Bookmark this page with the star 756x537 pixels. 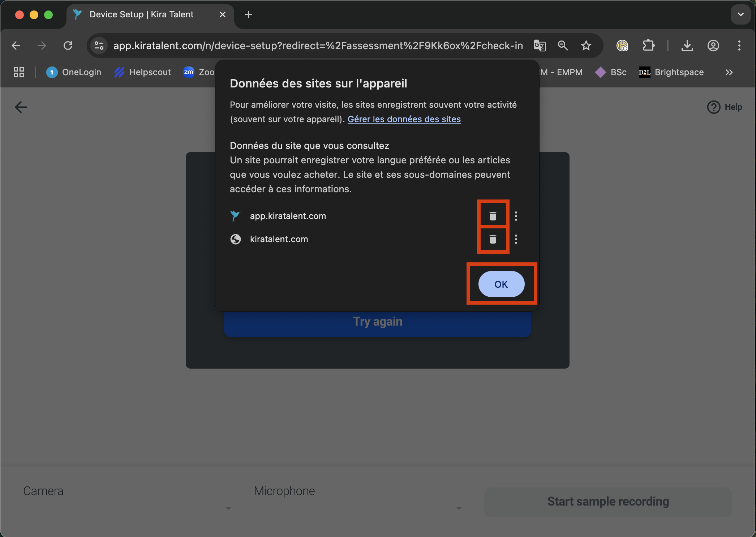coord(586,46)
